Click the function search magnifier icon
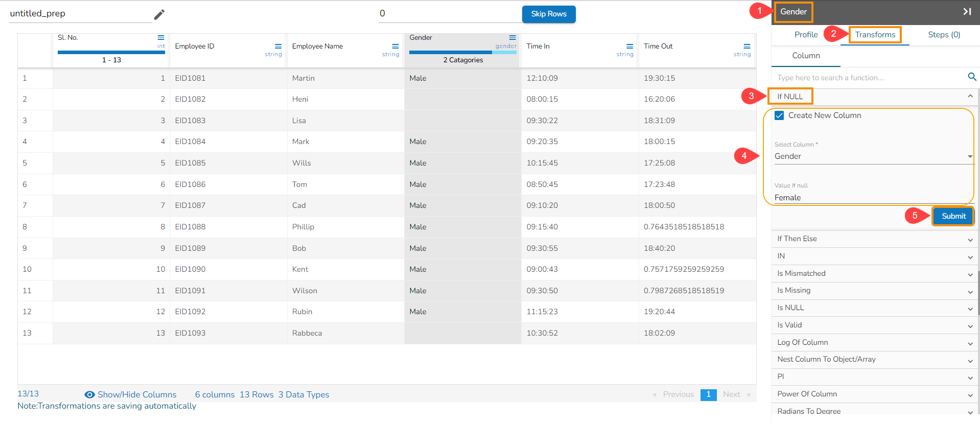980x424 pixels. [x=972, y=77]
